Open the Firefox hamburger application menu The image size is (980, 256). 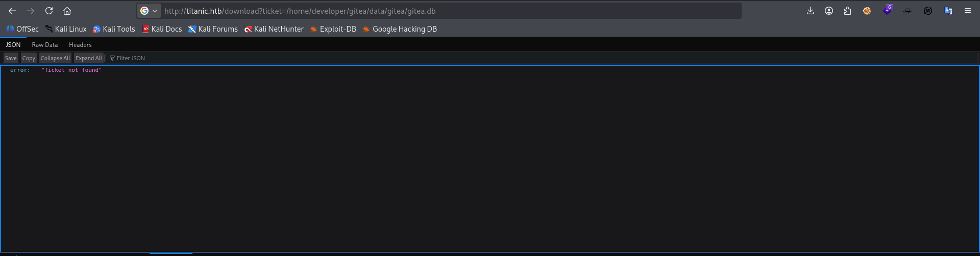968,11
